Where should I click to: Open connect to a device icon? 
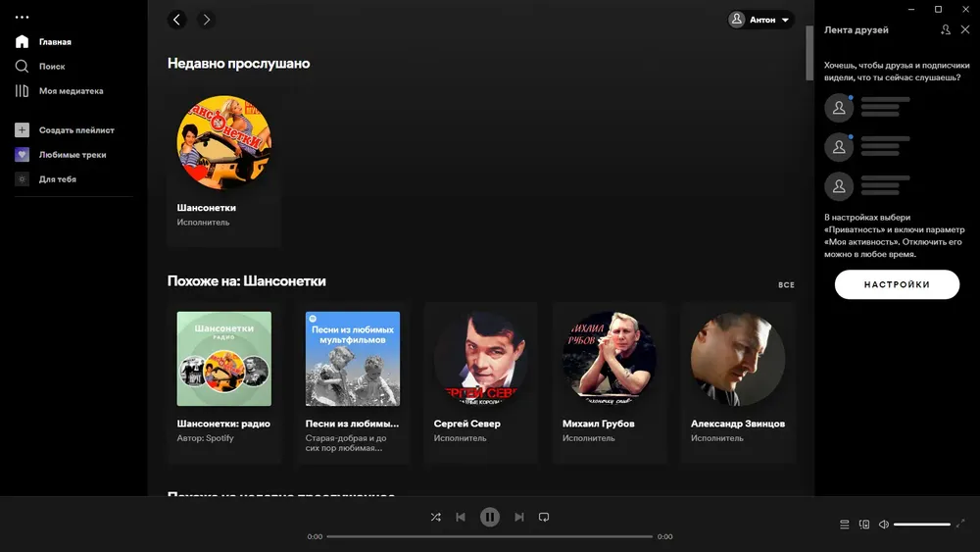[x=864, y=524]
